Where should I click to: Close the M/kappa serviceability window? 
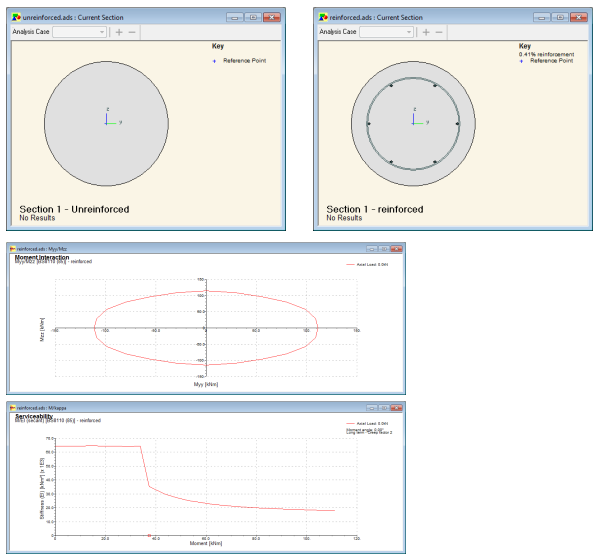(x=397, y=408)
